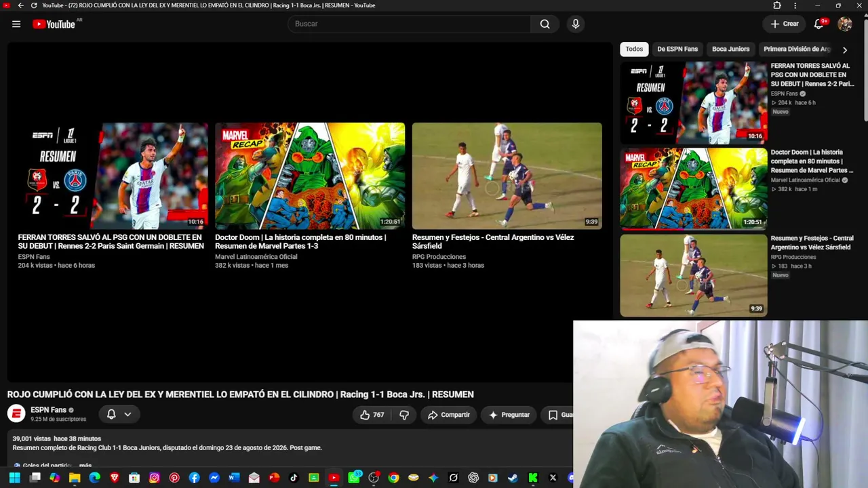
Task: Click the '9.25 M de suscriptores' text
Action: [57, 420]
